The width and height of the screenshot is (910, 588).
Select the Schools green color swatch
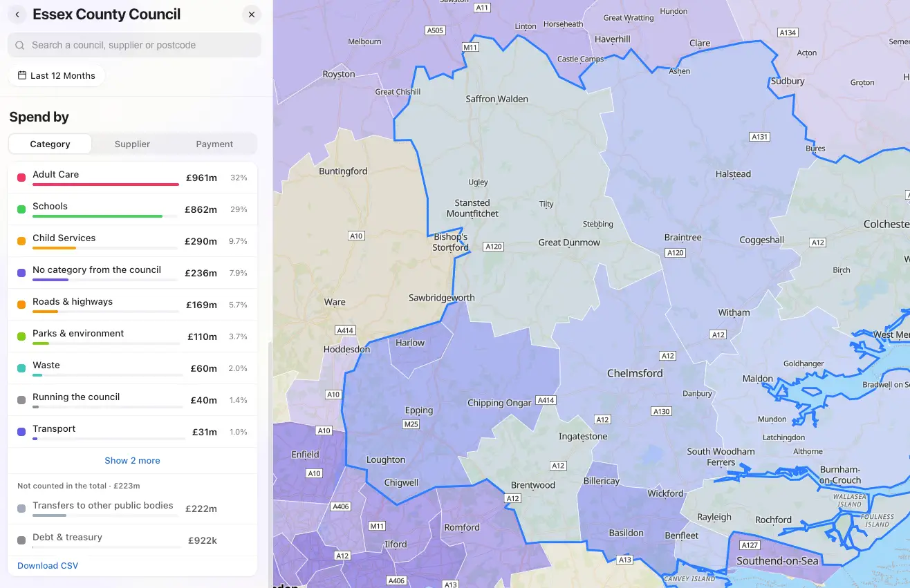(21, 209)
